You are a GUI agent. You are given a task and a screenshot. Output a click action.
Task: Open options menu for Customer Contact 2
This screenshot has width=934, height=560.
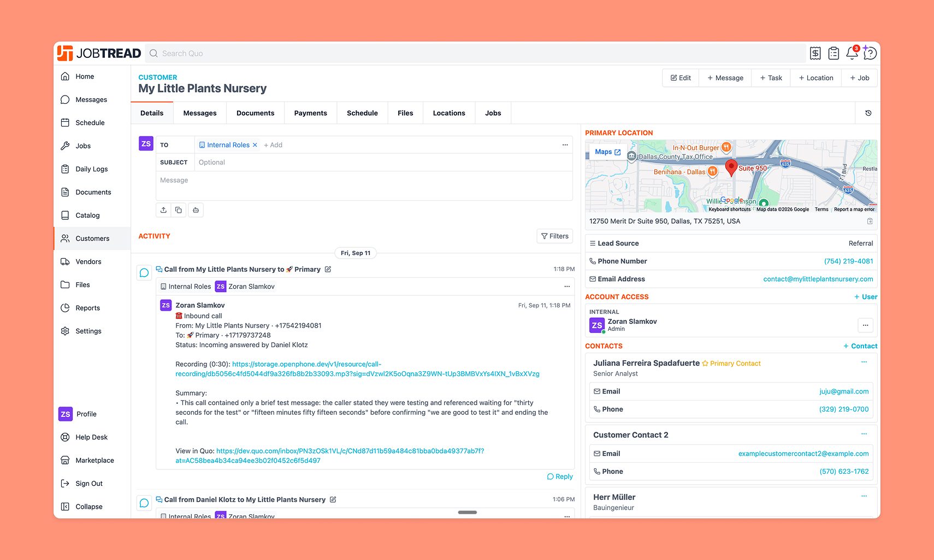pos(864,434)
